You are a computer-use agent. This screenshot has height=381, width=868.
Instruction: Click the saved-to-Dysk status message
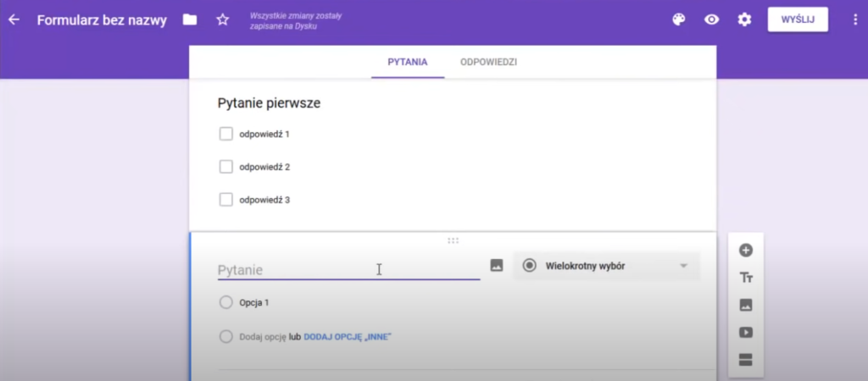(x=296, y=21)
